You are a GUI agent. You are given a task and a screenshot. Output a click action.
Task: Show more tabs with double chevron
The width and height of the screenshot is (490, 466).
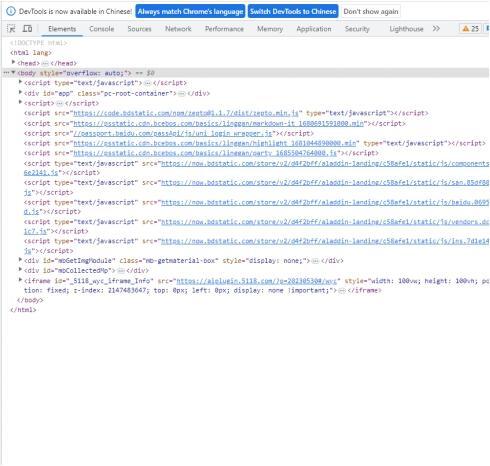(436, 29)
